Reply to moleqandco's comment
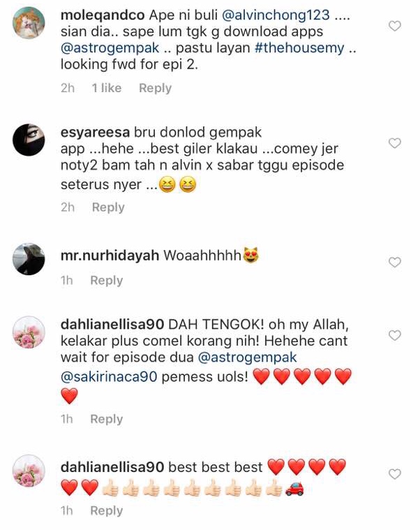The height and width of the screenshot is (530, 420). 156,88
